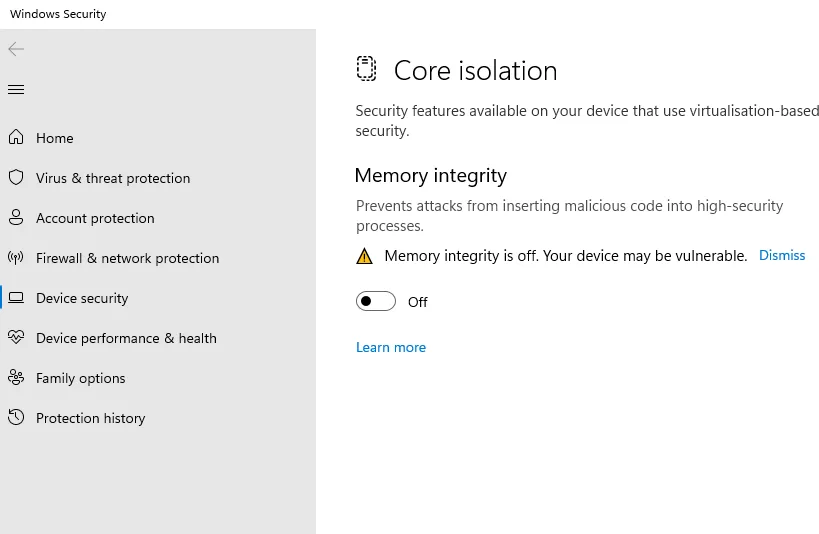Screen dimensions: 819x534
Task: Click the yellow warning triangle icon
Action: pos(364,256)
